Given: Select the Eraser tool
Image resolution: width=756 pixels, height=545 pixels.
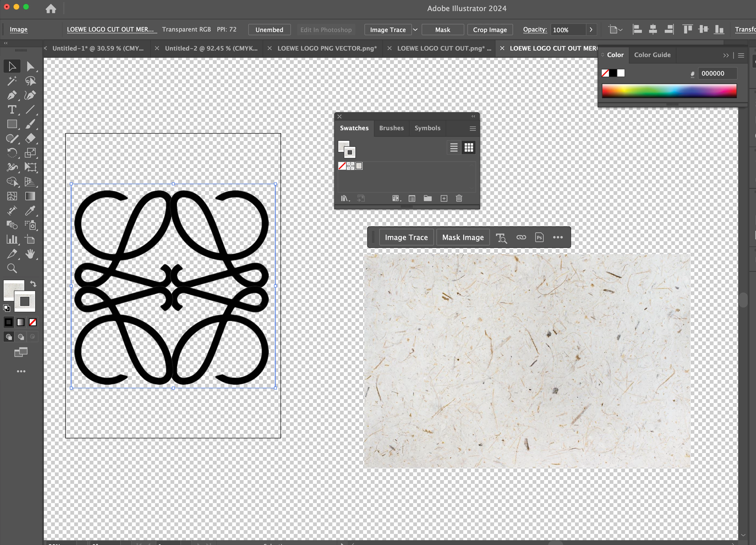Looking at the screenshot, I should point(30,138).
